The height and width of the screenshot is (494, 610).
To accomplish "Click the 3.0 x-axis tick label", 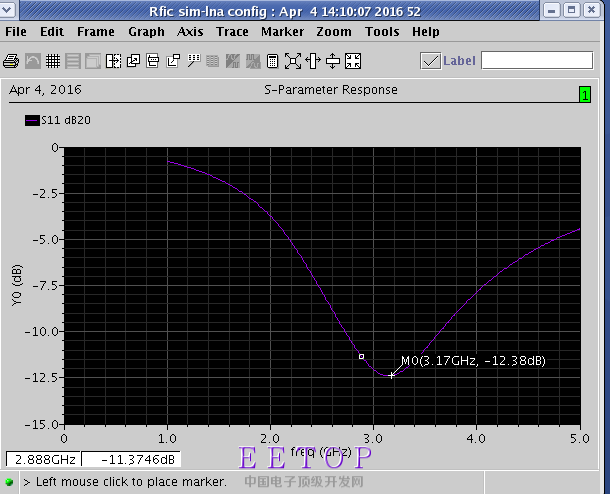I will (x=373, y=439).
